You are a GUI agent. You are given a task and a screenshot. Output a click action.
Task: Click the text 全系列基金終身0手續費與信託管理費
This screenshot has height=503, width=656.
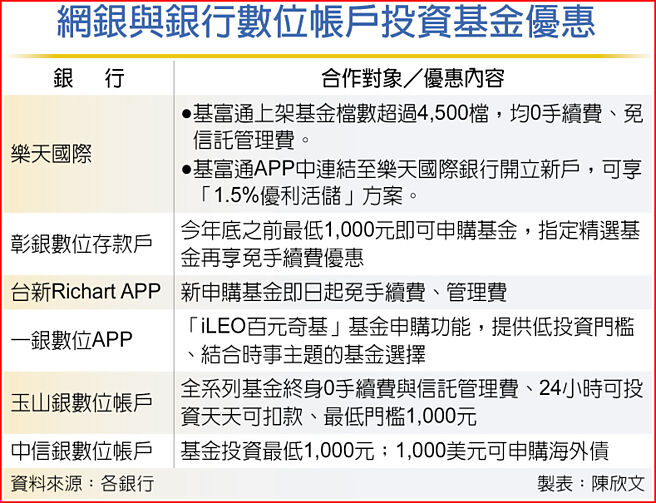[349, 390]
